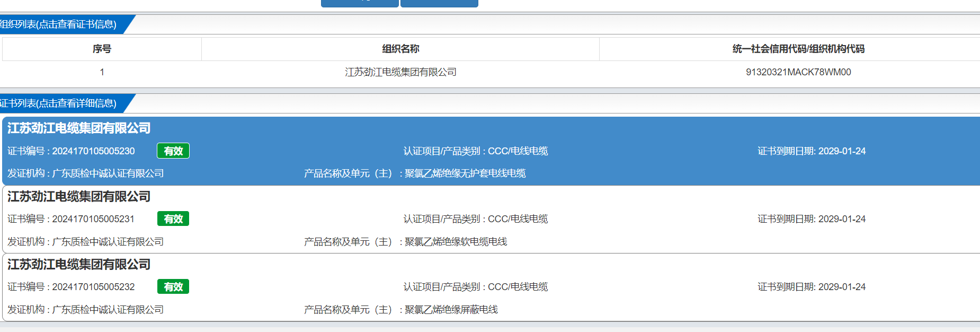Click the CCC/电线电缆 category on certificate 2024170105005230
The image size is (980, 332).
click(518, 151)
